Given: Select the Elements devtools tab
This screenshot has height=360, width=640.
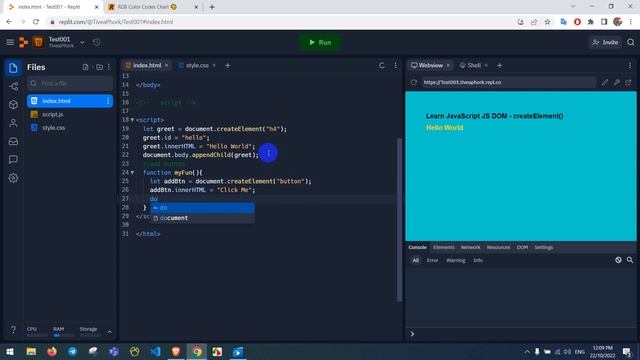Looking at the screenshot, I should pos(444,247).
